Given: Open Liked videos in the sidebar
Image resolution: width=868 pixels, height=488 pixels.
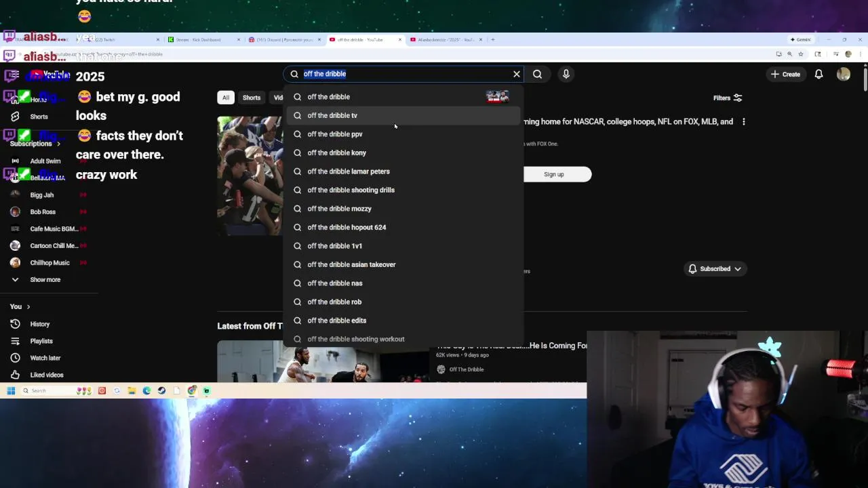Looking at the screenshot, I should click(47, 375).
